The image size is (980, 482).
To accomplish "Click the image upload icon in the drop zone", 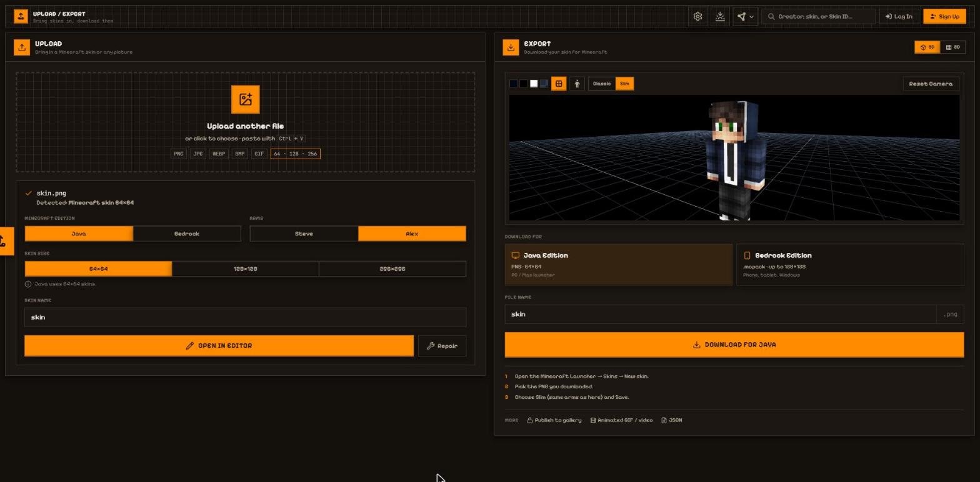I will coord(246,99).
